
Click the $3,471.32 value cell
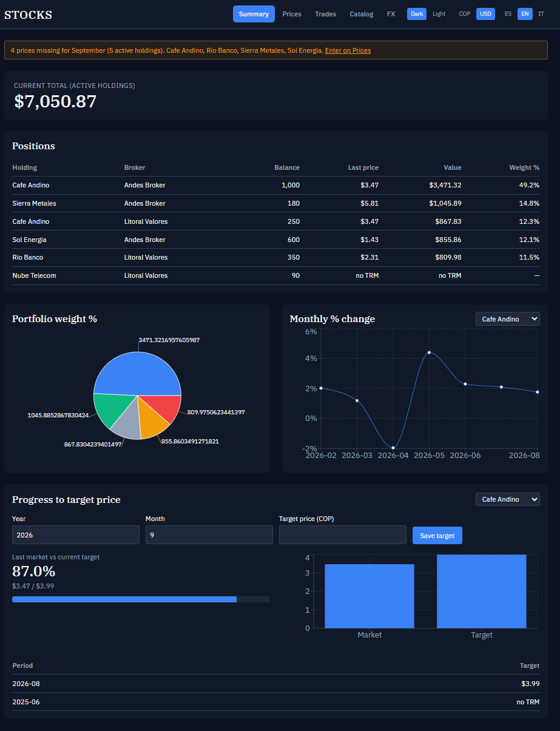point(445,185)
